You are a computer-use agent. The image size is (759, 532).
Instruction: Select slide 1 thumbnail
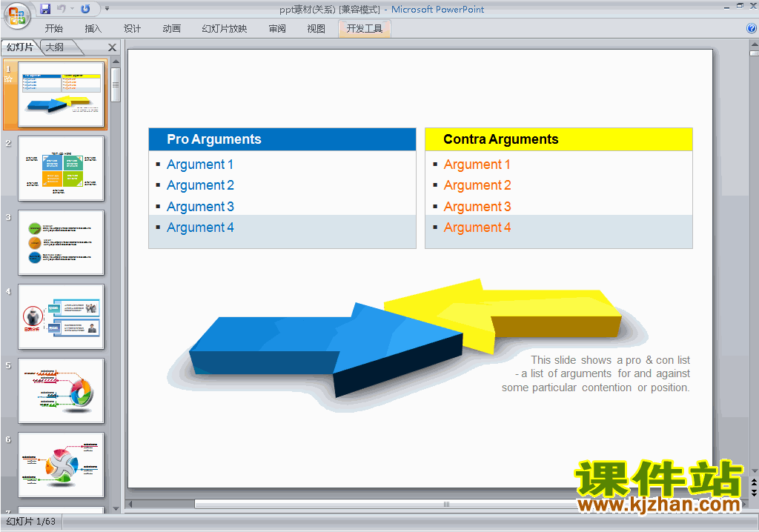61,94
